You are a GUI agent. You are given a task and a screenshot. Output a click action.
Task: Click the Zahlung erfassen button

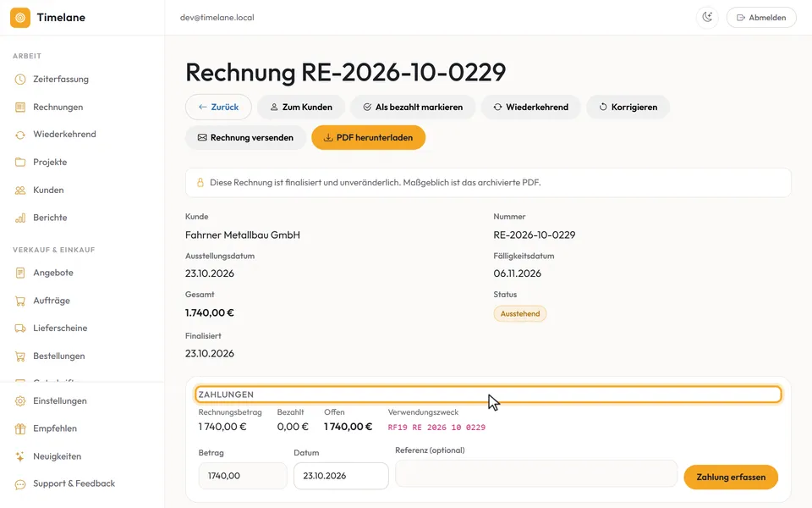[731, 478]
